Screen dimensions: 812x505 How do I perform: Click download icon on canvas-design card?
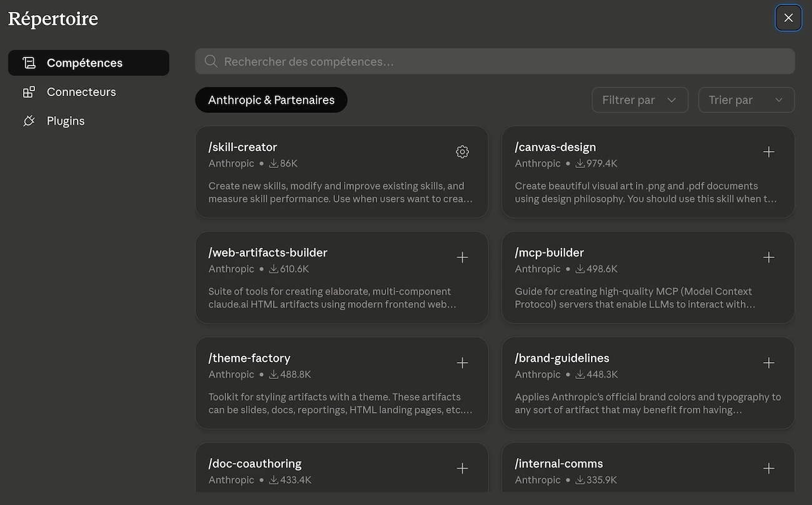tap(580, 164)
